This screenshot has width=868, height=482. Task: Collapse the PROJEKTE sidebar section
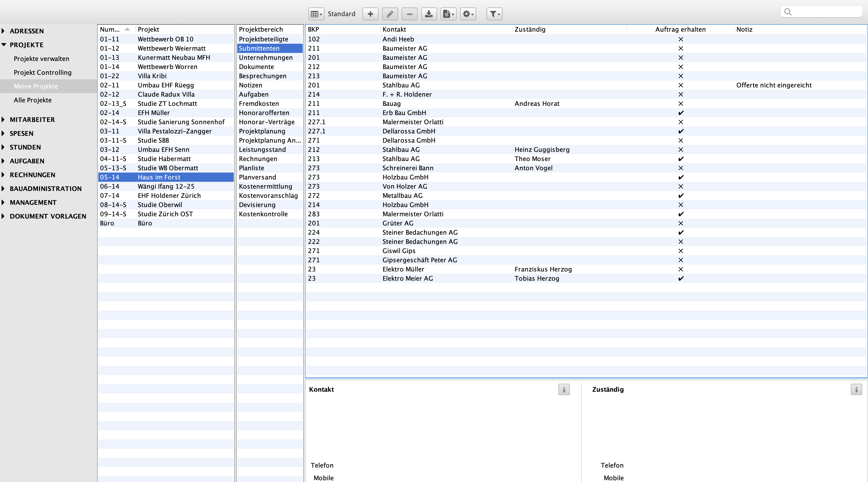(x=4, y=45)
